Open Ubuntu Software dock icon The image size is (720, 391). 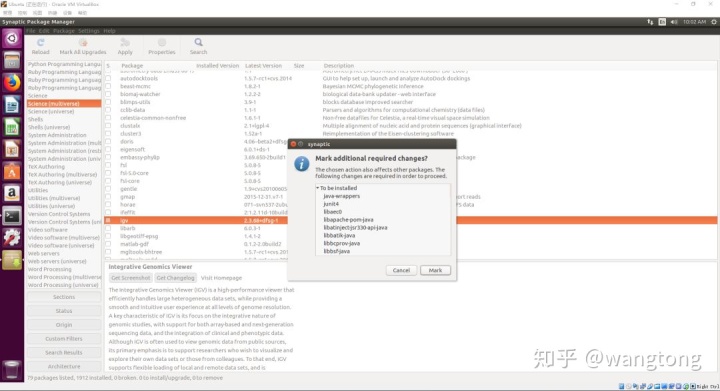point(12,171)
